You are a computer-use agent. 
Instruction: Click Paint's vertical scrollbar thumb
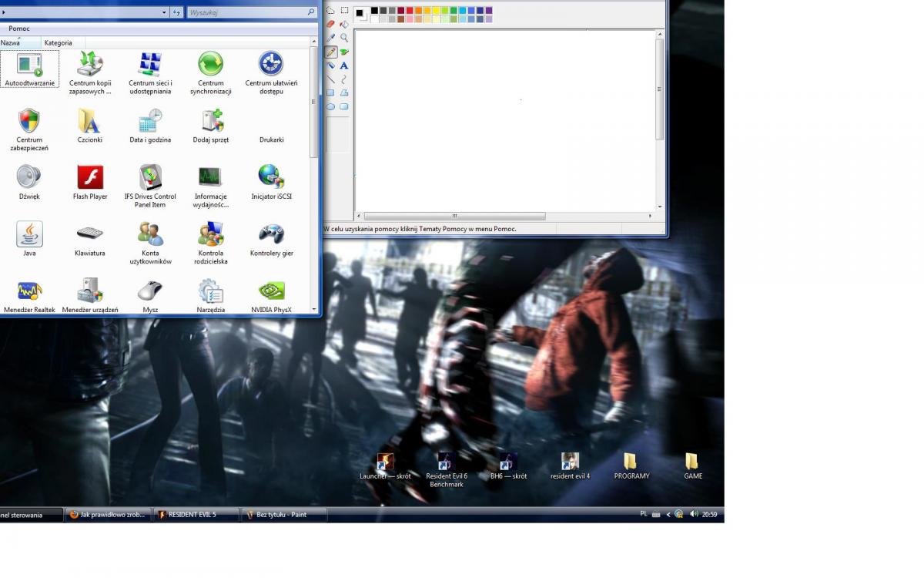[660, 89]
